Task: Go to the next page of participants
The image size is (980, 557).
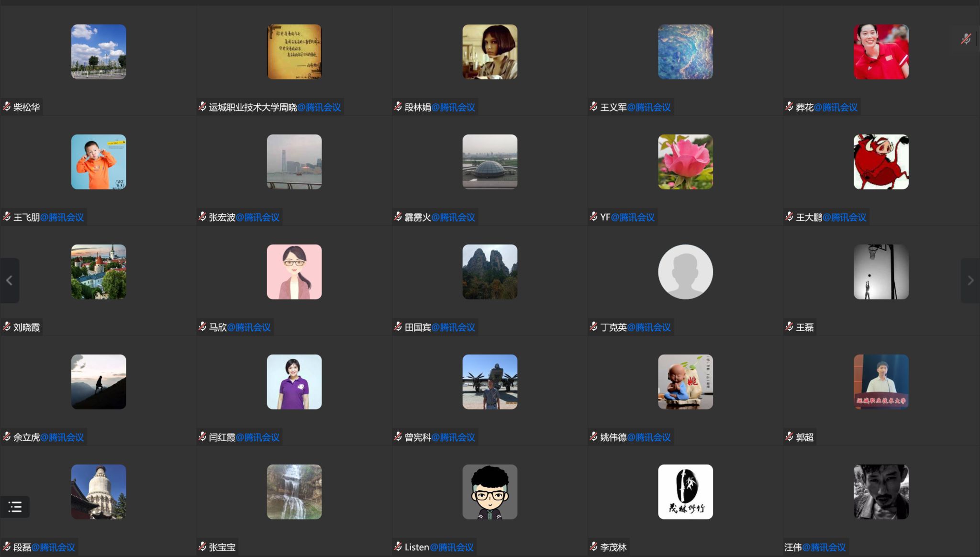Action: point(970,280)
